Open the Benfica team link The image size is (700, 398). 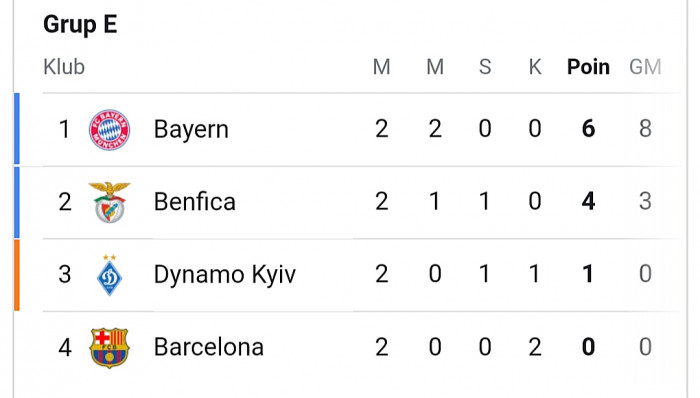click(195, 202)
